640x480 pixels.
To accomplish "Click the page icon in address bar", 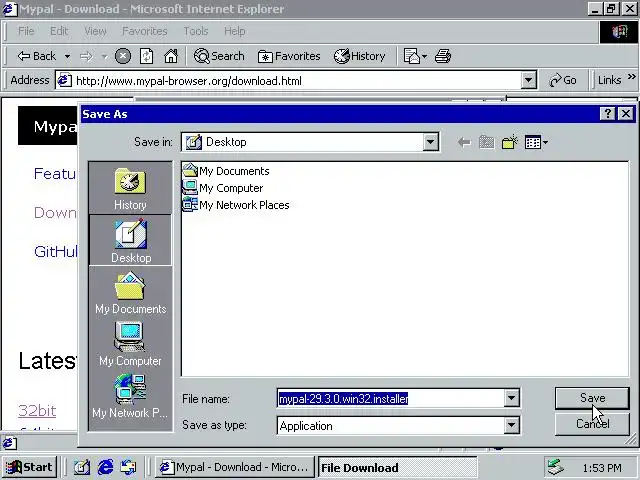I will [x=64, y=80].
